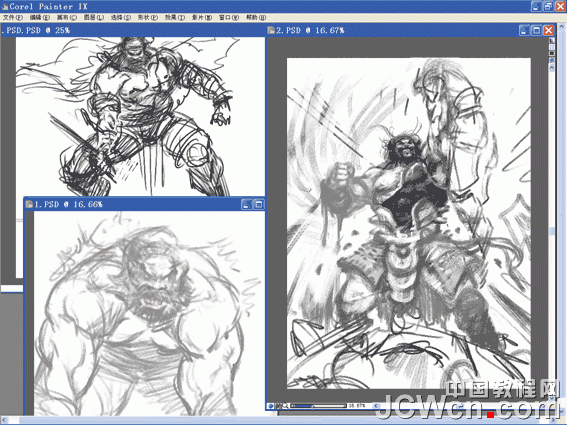Screen dimensions: 567x425
Task: Restore down the 2.PSD document window
Action: point(536,30)
